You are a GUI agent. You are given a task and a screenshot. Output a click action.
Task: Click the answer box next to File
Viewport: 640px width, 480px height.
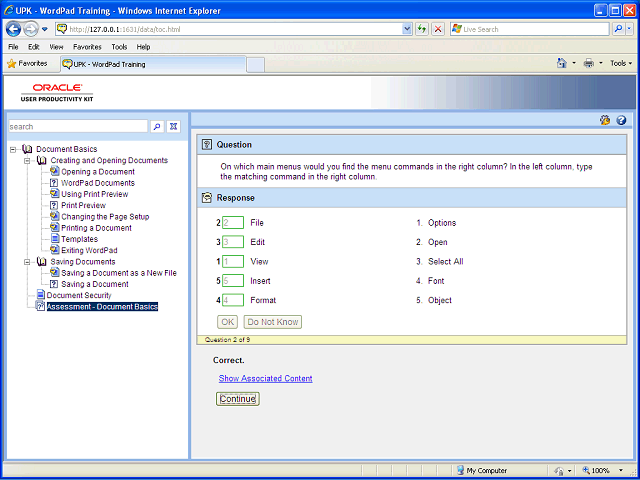(x=233, y=223)
